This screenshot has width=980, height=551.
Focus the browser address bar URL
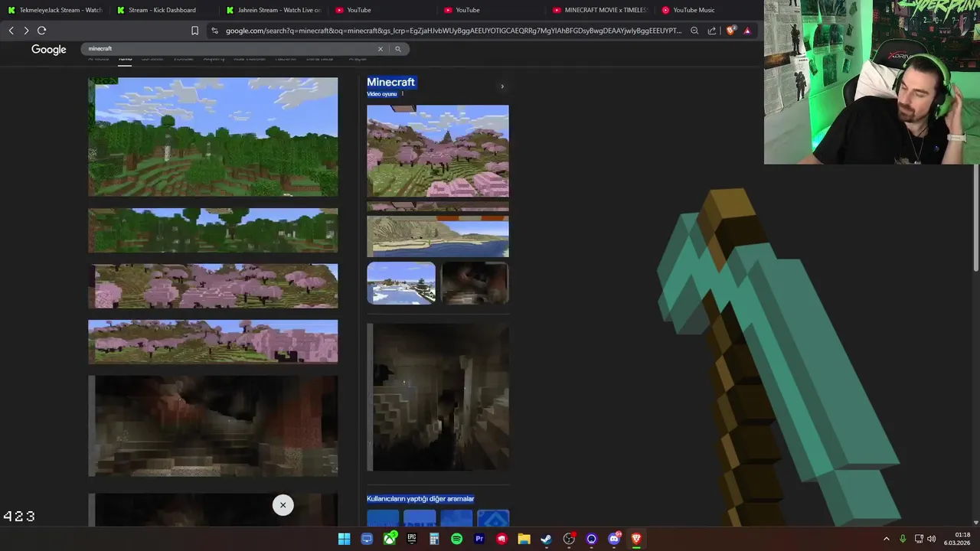tap(453, 31)
